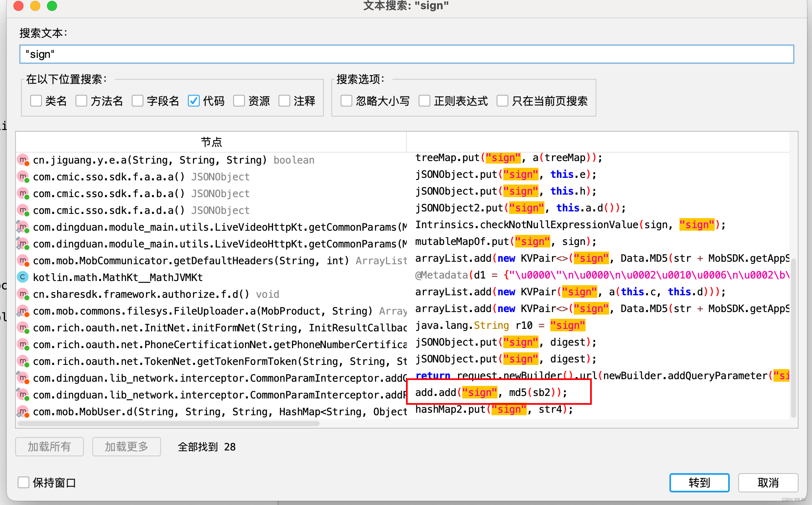Toggle 忽略大小写 ignore case option
The image size is (812, 505).
tap(346, 101)
